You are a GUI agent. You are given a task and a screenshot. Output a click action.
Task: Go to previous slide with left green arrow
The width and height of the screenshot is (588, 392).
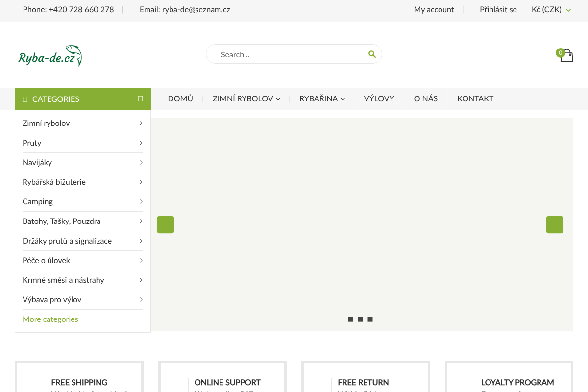tap(166, 224)
